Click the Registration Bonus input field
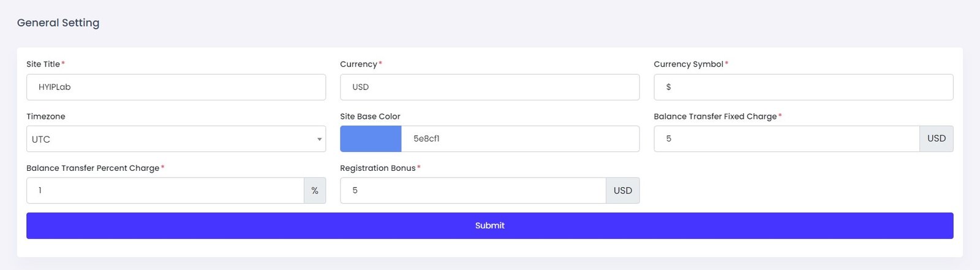The height and width of the screenshot is (270, 980). tap(473, 190)
